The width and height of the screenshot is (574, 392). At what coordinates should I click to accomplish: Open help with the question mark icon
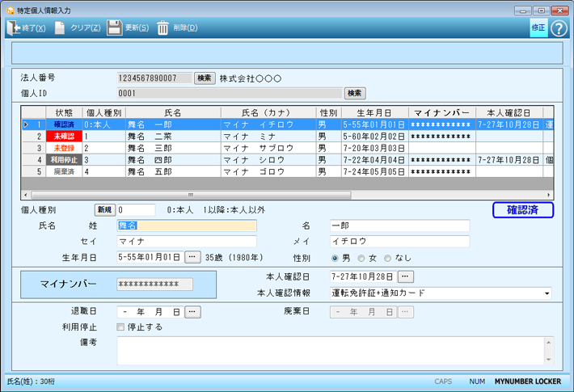click(557, 27)
